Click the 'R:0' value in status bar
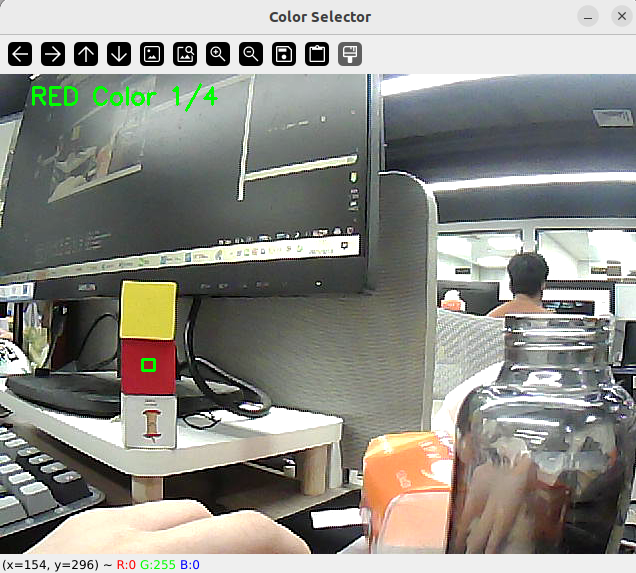The image size is (636, 573). point(126,564)
